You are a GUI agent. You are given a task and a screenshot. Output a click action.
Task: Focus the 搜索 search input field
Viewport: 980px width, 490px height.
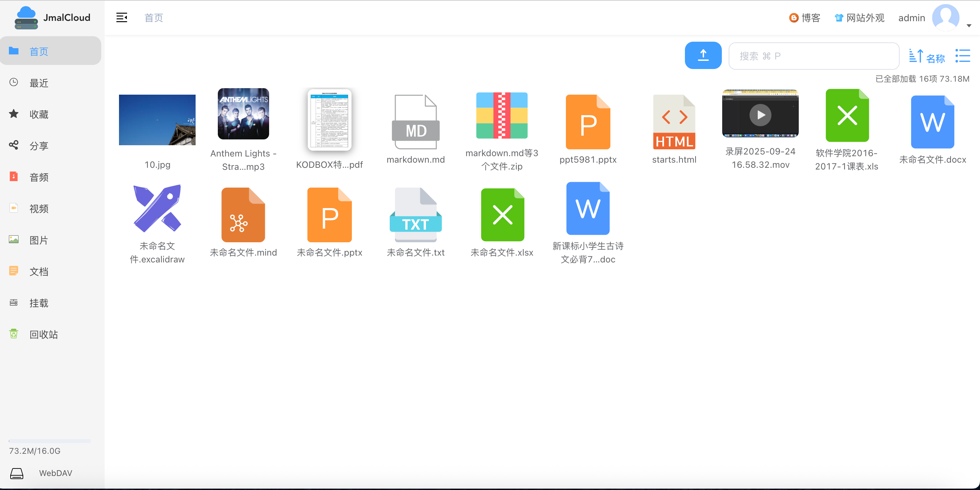click(x=813, y=56)
